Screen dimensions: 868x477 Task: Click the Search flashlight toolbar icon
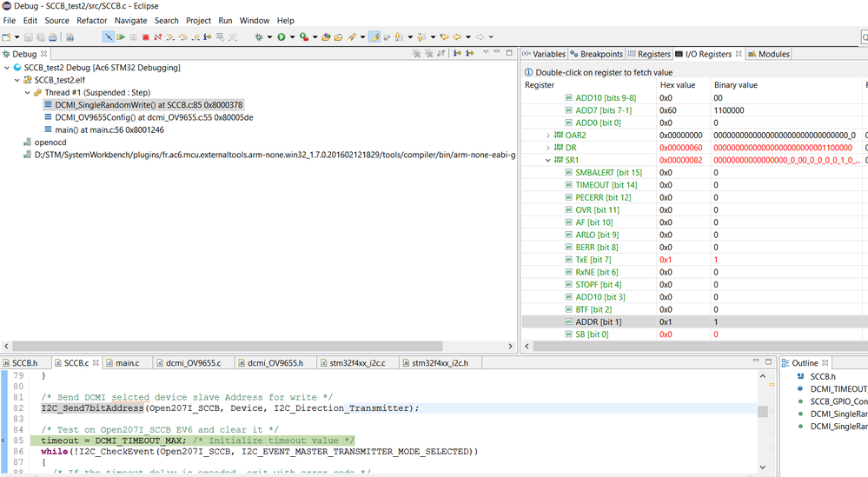point(352,37)
